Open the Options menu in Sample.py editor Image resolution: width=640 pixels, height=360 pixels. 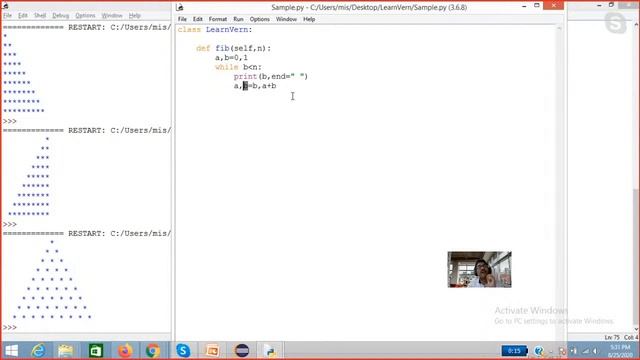pyautogui.click(x=260, y=19)
